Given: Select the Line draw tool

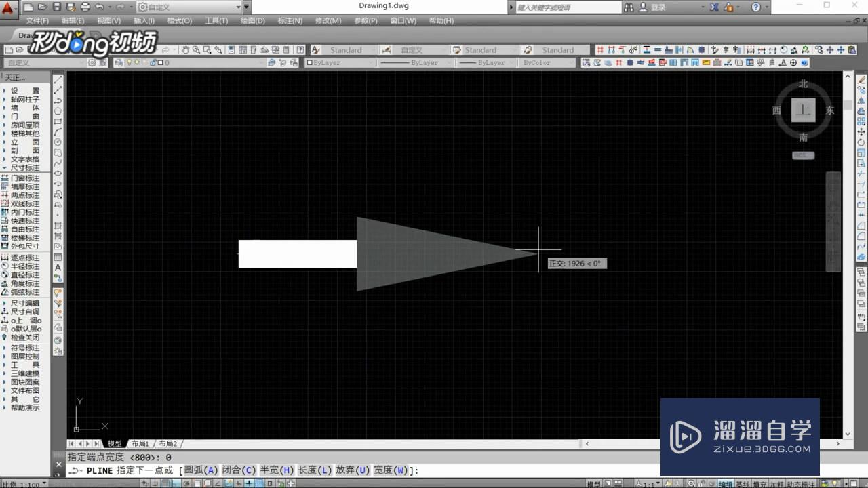Looking at the screenshot, I should pos(58,79).
